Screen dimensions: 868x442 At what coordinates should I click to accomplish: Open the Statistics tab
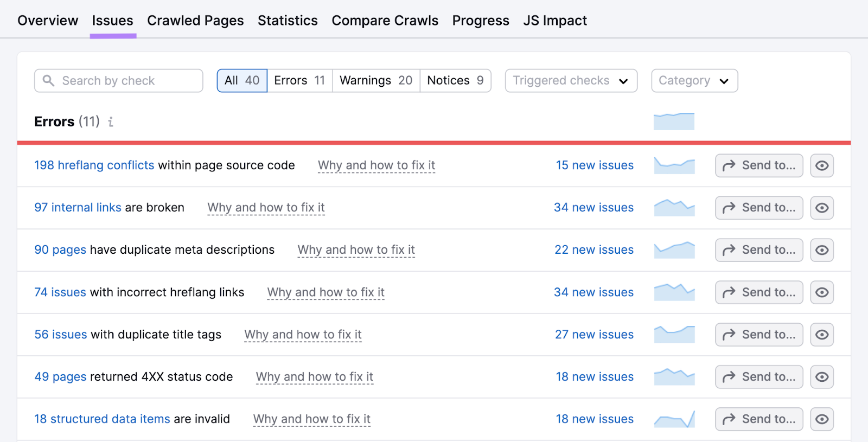(x=288, y=21)
